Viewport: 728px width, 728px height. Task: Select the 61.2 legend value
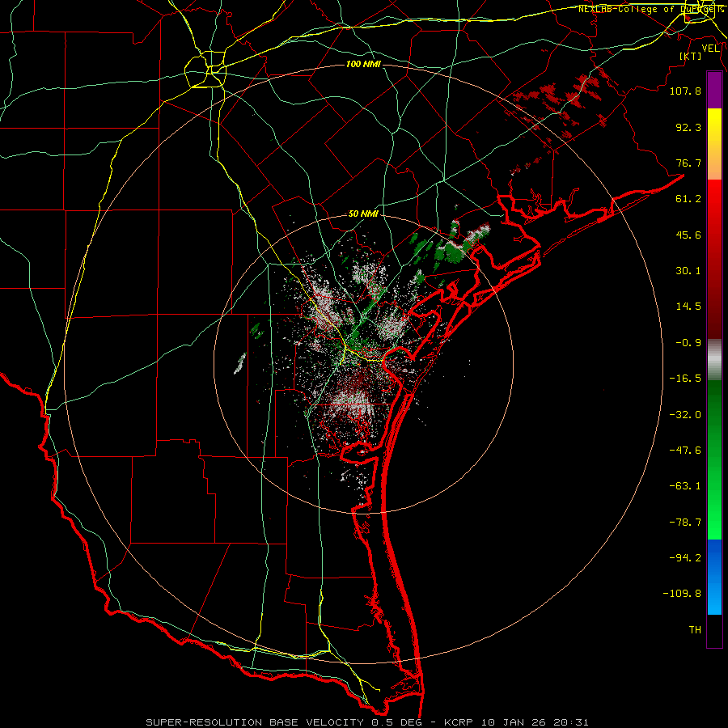pyautogui.click(x=688, y=199)
